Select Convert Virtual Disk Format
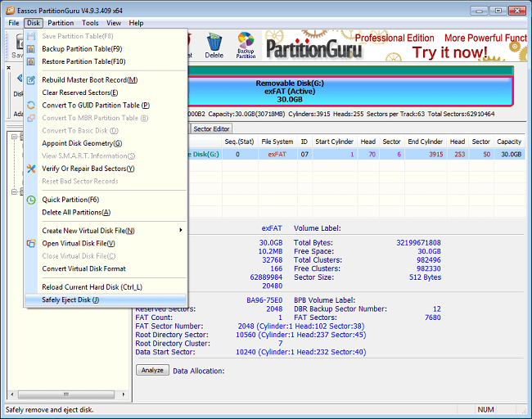This screenshot has height=419, width=532. pos(106,268)
